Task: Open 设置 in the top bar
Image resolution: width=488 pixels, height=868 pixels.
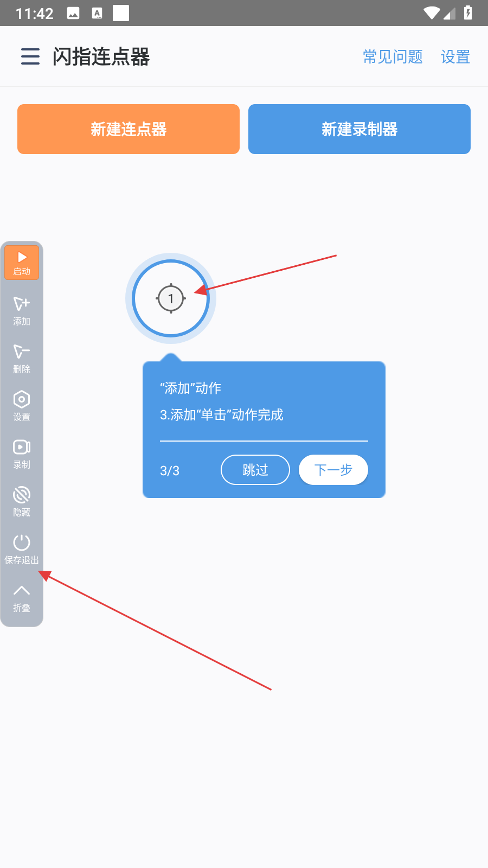Action: pos(455,56)
